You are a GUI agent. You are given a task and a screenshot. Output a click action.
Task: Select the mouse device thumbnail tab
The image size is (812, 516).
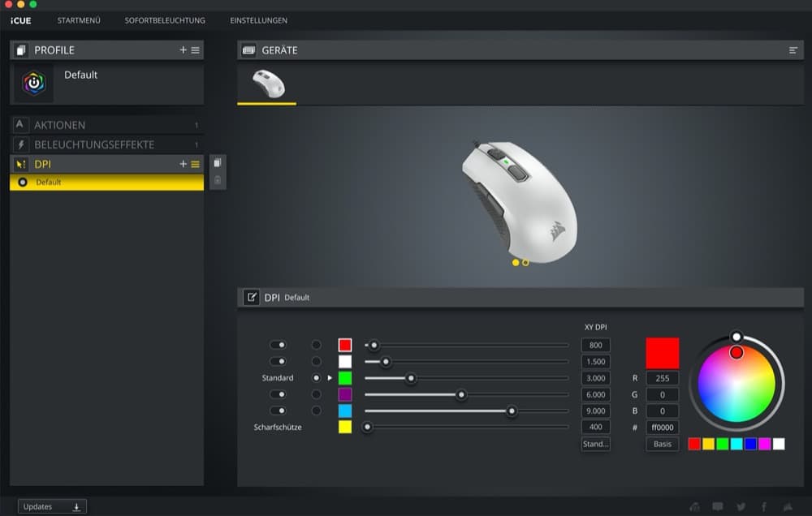pos(267,85)
